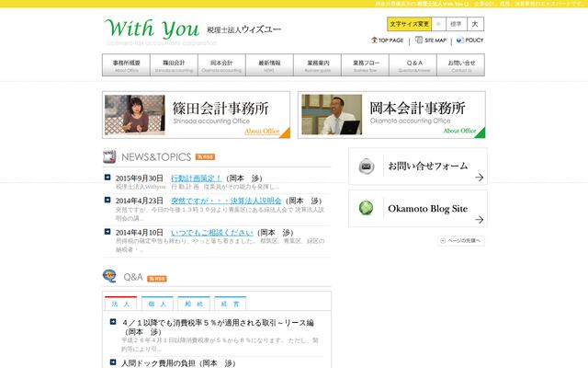This screenshot has height=368, width=588.
Task: Click 2014年4月23日 date text
Action: pyautogui.click(x=140, y=201)
